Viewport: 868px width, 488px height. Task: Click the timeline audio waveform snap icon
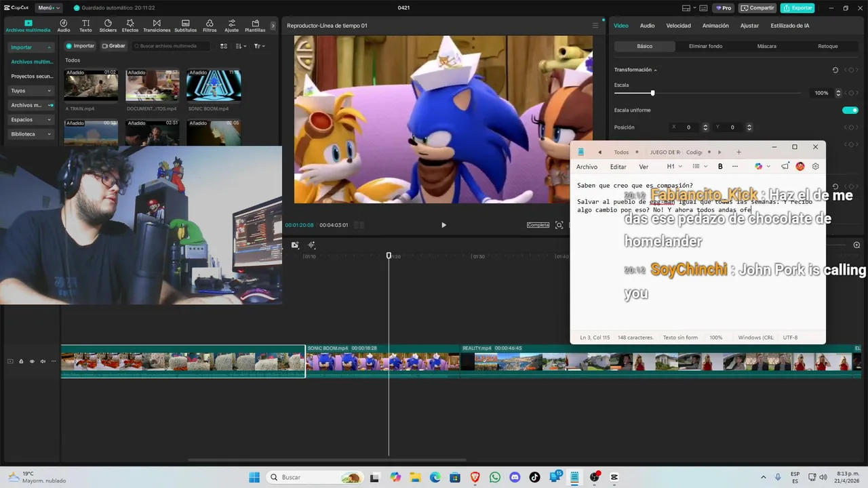pos(311,245)
